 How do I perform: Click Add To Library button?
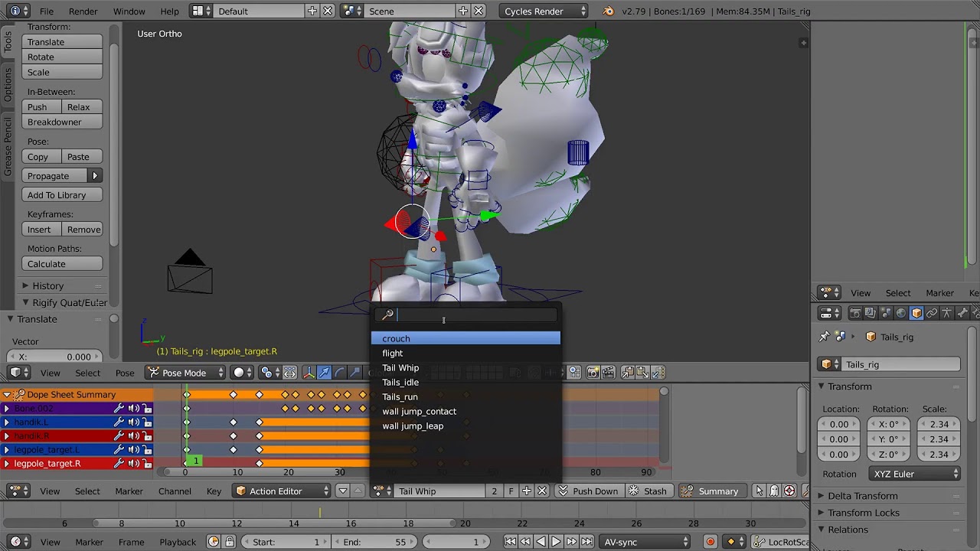tap(62, 195)
